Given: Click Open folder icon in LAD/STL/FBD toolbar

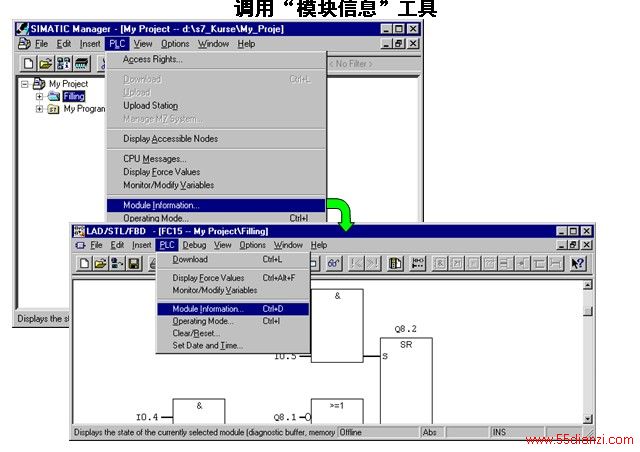Looking at the screenshot, I should 100,263.
